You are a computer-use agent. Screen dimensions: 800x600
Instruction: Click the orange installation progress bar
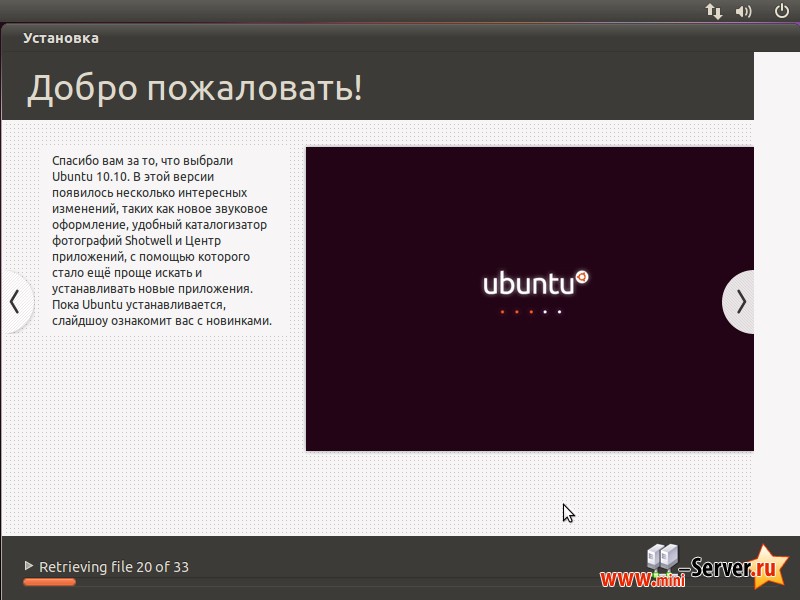coord(49,582)
